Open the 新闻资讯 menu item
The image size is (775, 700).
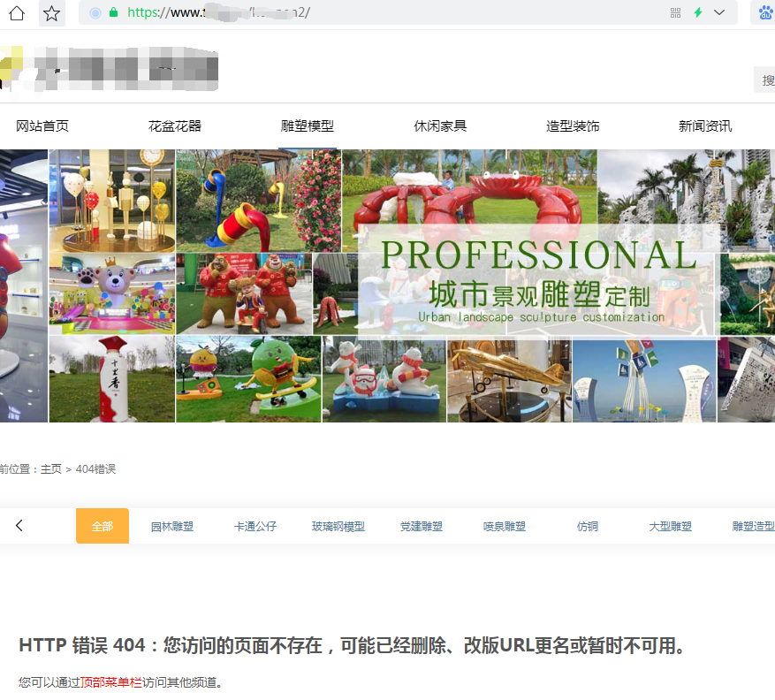click(705, 126)
